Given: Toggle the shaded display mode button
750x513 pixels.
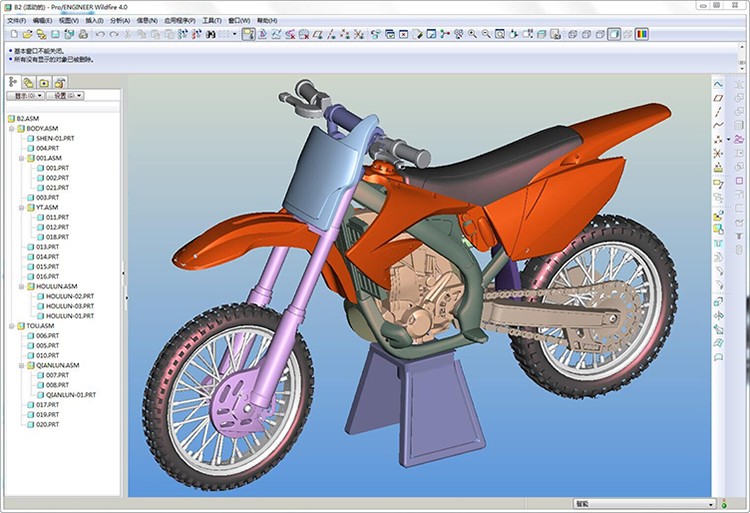Looking at the screenshot, I should pyautogui.click(x=614, y=34).
